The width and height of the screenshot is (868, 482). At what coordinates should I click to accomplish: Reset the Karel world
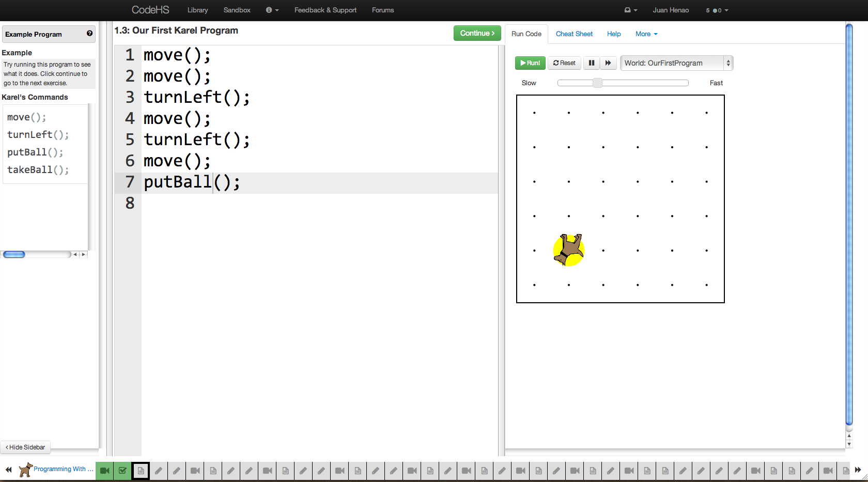564,63
